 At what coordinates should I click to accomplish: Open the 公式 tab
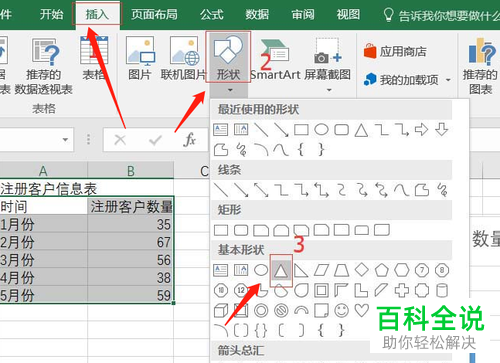(x=211, y=14)
